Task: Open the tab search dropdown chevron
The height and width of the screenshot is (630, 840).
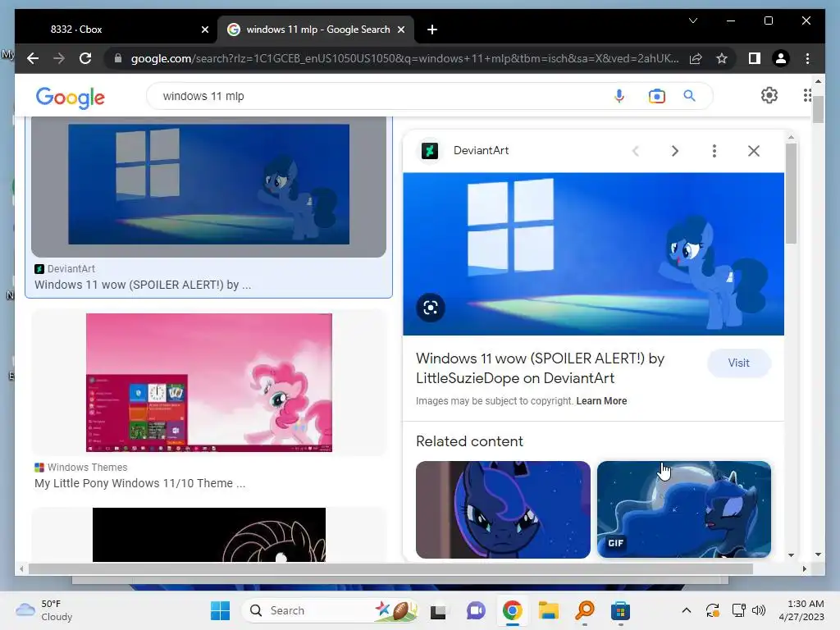Action: click(692, 21)
